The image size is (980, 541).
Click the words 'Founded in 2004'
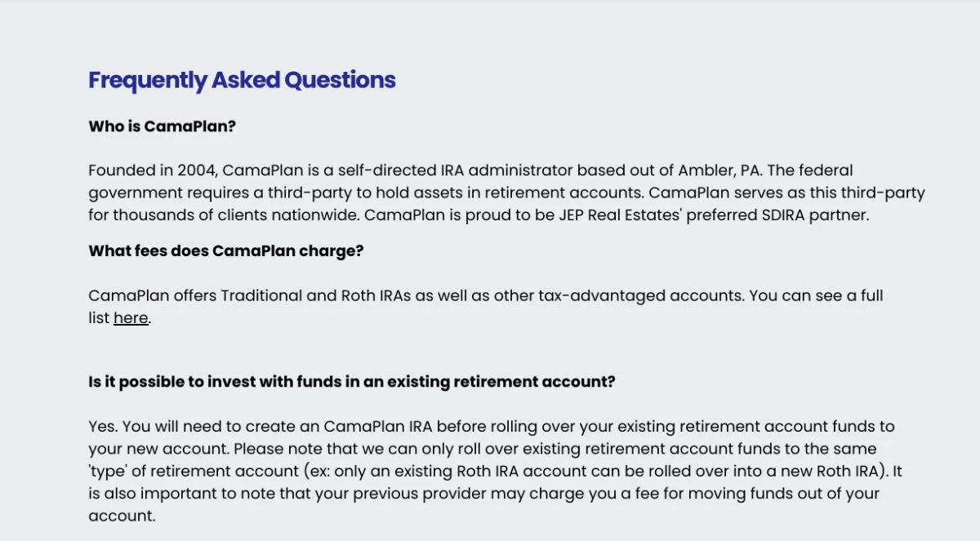pos(152,171)
